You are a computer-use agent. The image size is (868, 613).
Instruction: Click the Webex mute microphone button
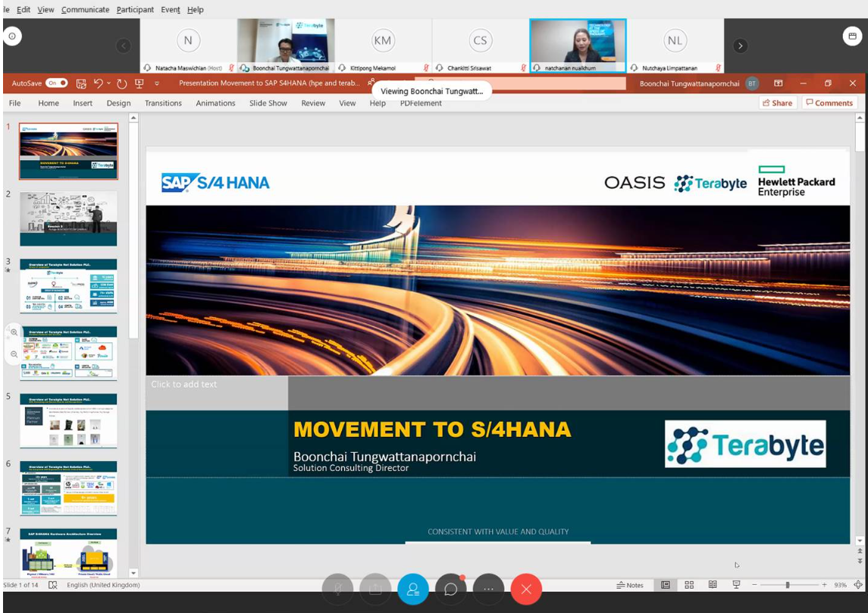click(x=337, y=589)
